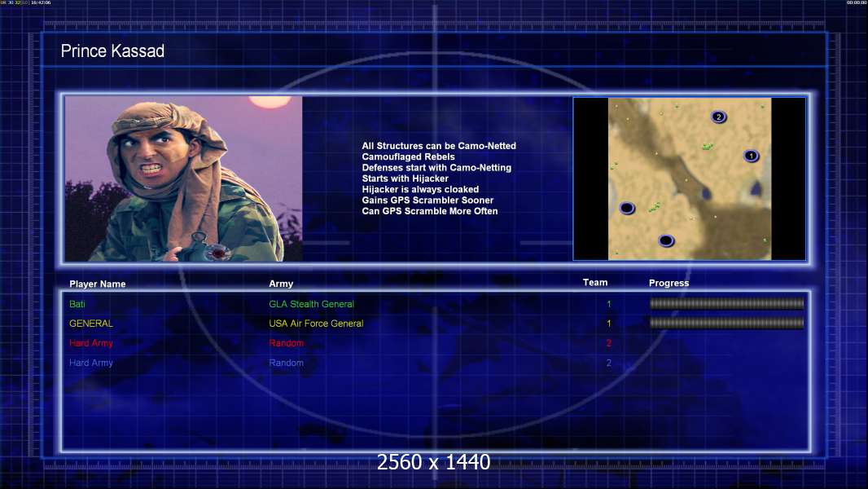
Task: Click the Team column header
Action: (x=595, y=283)
